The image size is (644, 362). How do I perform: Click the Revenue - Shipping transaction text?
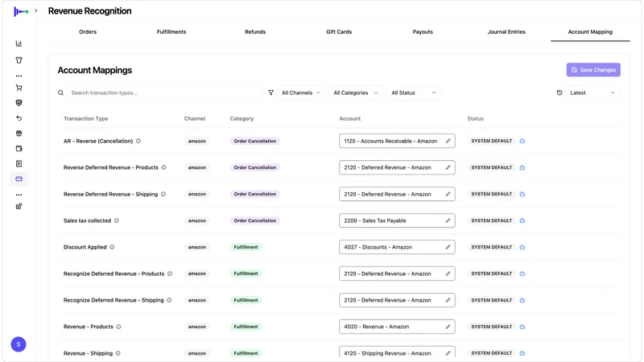click(88, 353)
